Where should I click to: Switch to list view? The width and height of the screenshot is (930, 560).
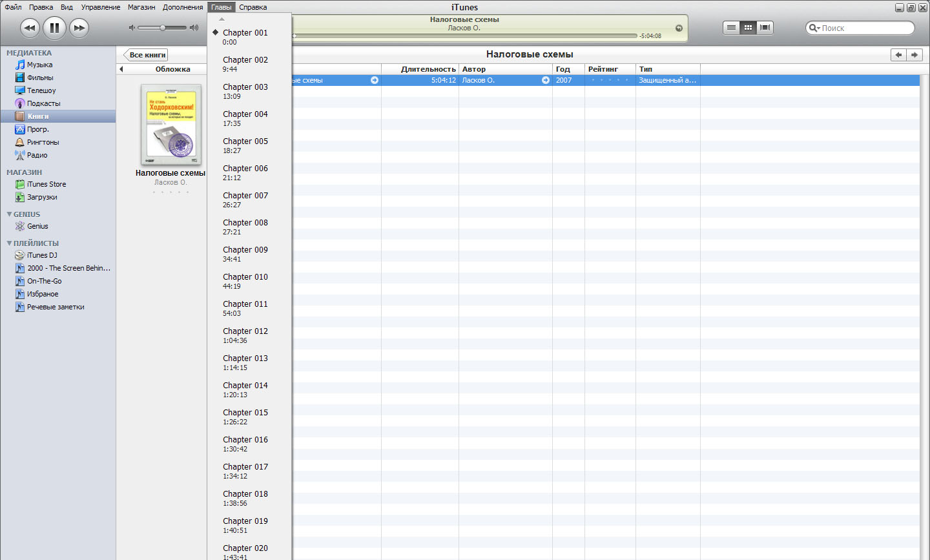(731, 27)
